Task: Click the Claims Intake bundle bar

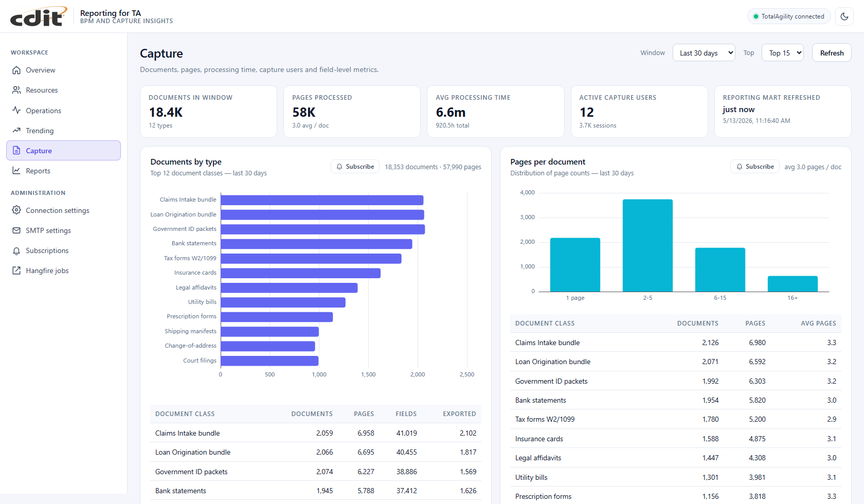Action: (x=322, y=200)
